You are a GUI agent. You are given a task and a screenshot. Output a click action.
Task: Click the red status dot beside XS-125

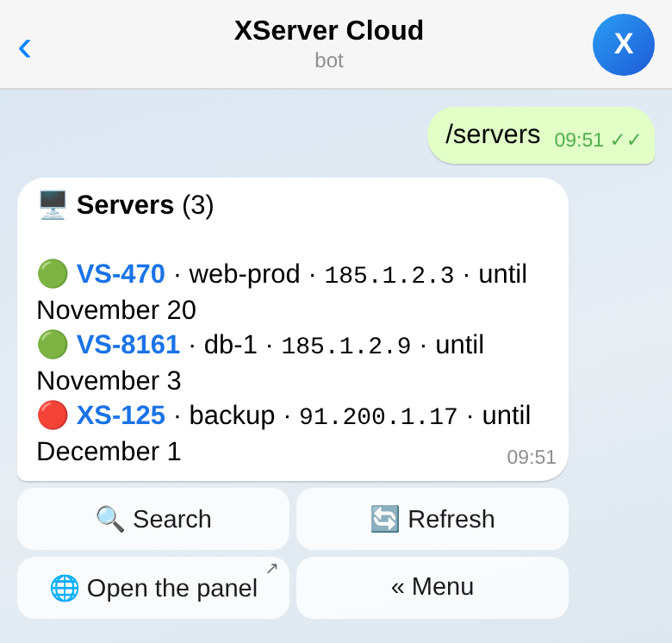pos(53,415)
